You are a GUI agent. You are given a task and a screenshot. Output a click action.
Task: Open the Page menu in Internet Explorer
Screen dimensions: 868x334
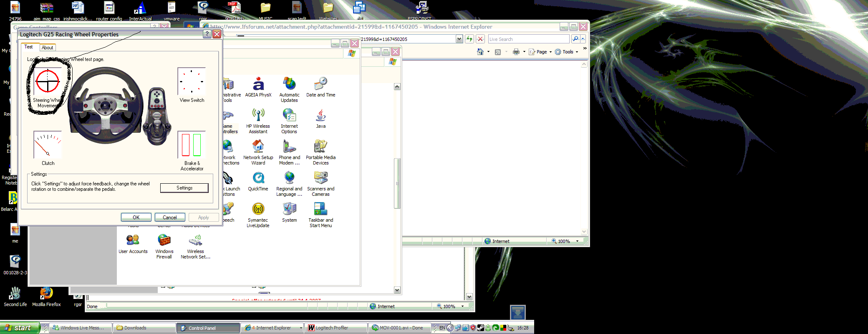[x=540, y=52]
